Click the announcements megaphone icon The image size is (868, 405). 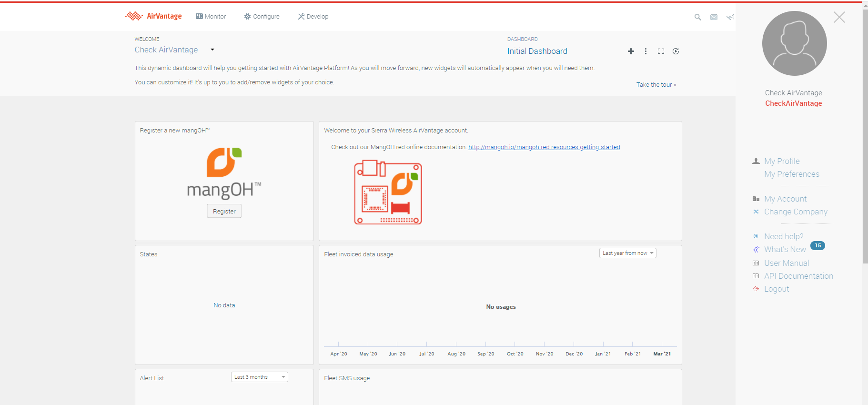click(x=730, y=17)
